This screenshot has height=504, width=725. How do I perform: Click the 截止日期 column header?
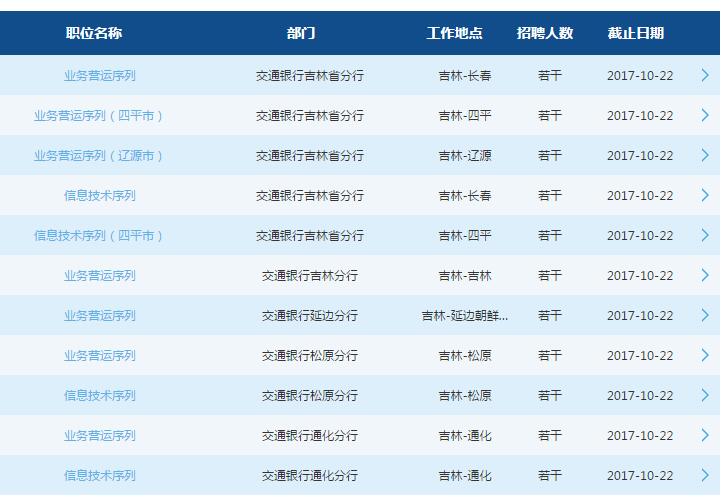pos(635,33)
